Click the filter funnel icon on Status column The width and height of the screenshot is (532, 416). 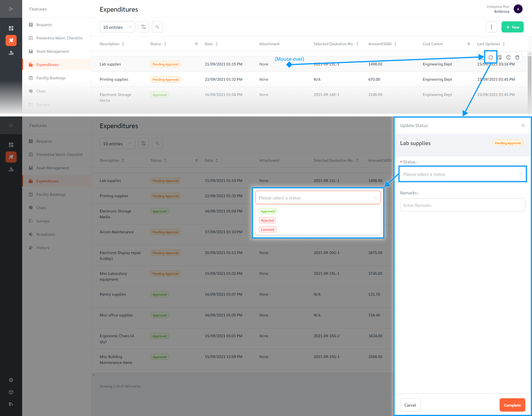pyautogui.click(x=196, y=44)
